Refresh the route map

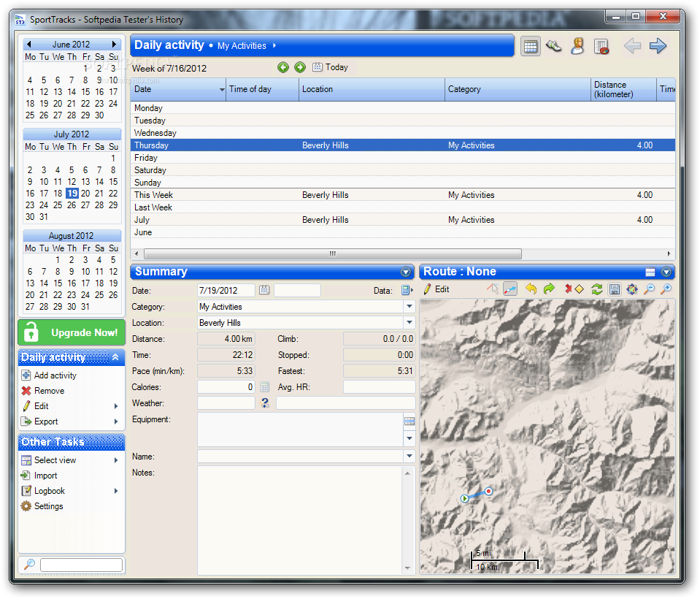(x=597, y=289)
